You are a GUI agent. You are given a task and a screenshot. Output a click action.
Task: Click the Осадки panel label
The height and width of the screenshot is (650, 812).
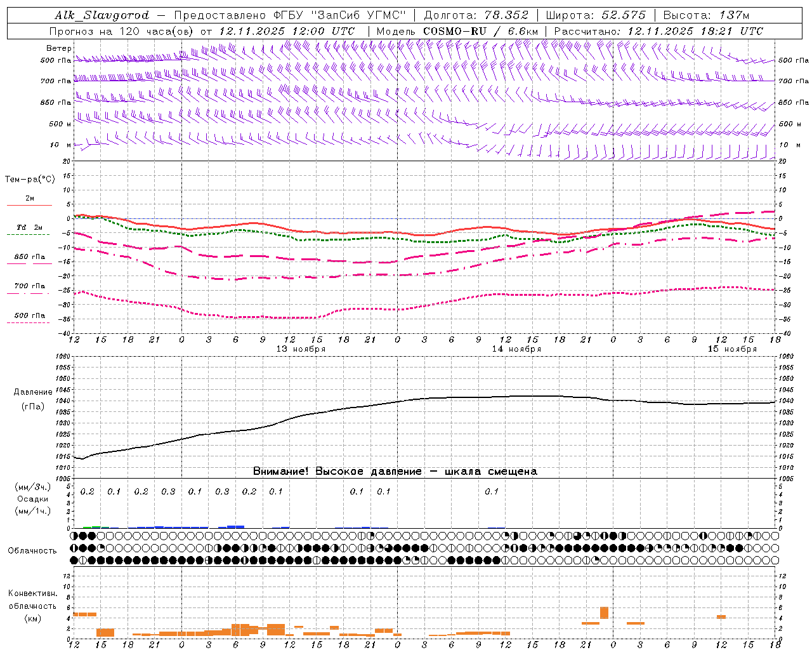33,499
